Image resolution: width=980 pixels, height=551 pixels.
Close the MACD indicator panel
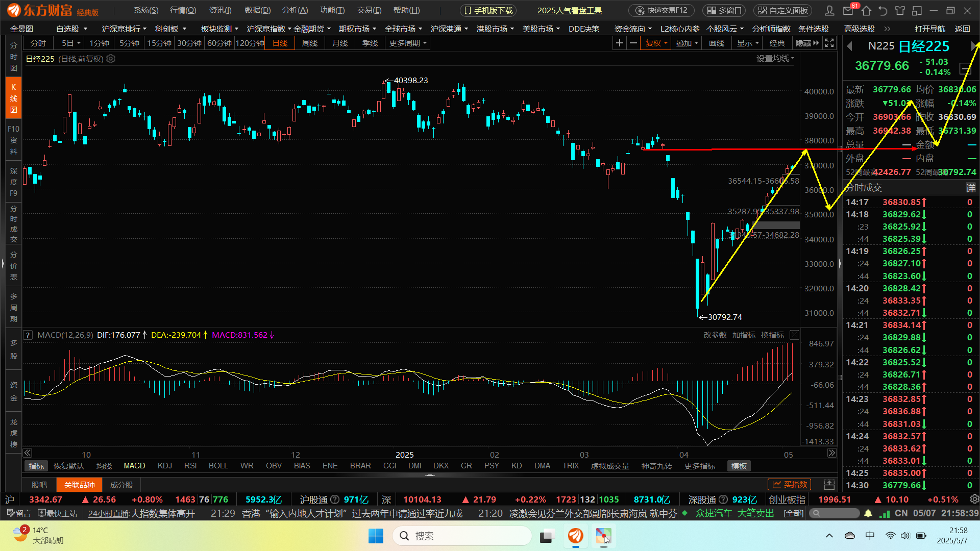pos(794,335)
